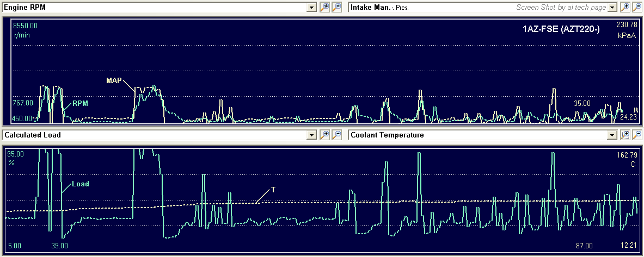Image resolution: width=644 pixels, height=257 pixels.
Task: Zoom out on the Intake Manifold Pressure scale
Action: (x=637, y=7)
